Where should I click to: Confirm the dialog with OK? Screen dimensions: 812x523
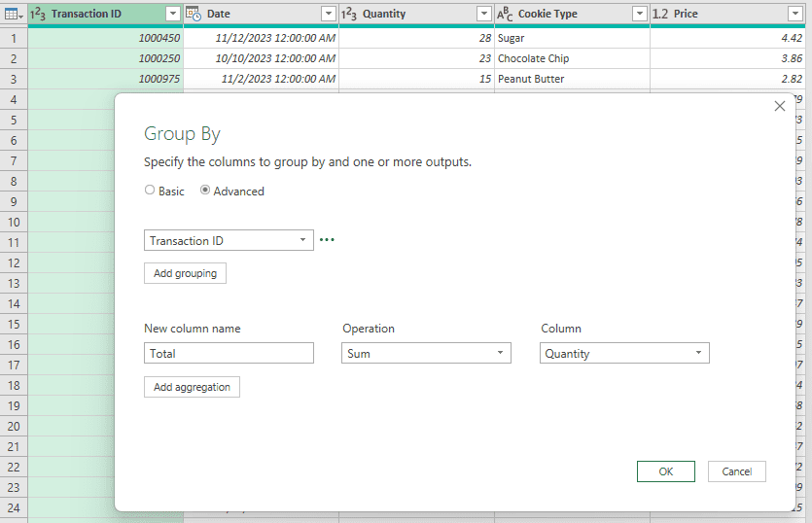point(665,471)
